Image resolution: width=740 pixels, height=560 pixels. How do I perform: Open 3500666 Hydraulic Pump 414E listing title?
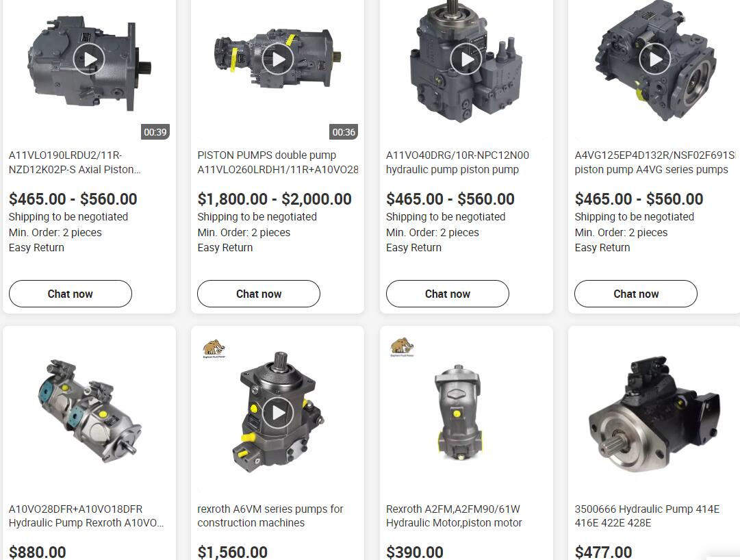click(647, 516)
